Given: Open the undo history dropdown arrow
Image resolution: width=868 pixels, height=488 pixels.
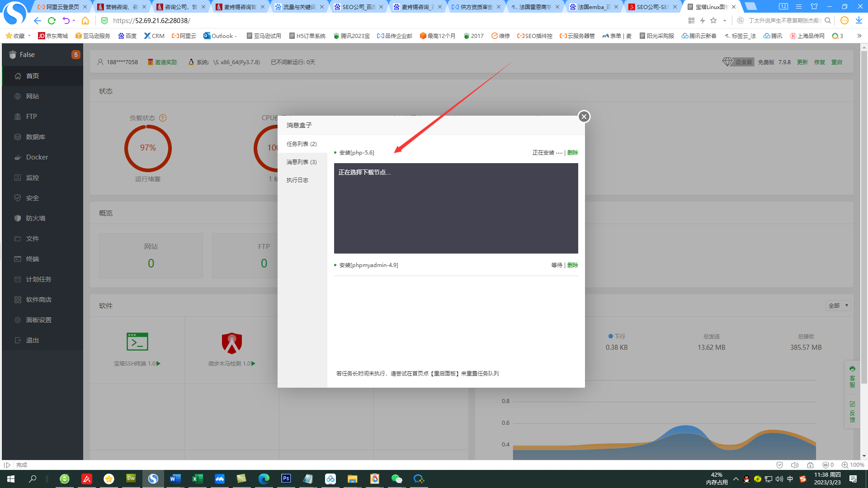Looking at the screenshot, I should (x=74, y=20).
